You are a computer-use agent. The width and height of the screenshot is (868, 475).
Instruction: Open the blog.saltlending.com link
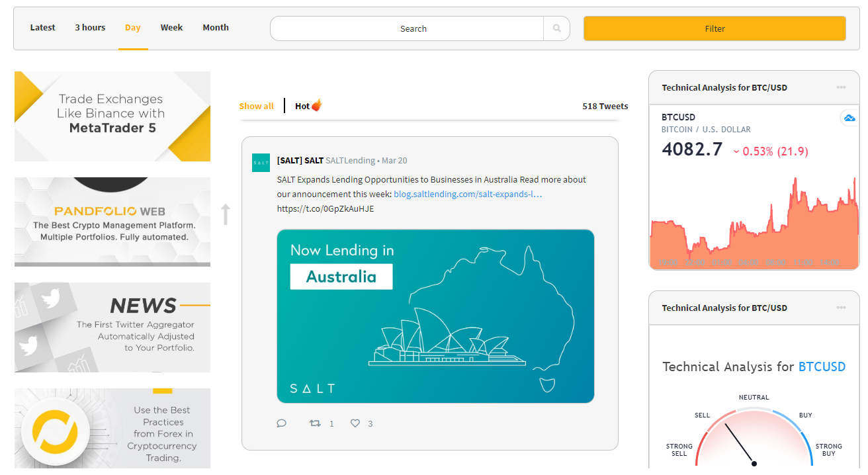468,194
